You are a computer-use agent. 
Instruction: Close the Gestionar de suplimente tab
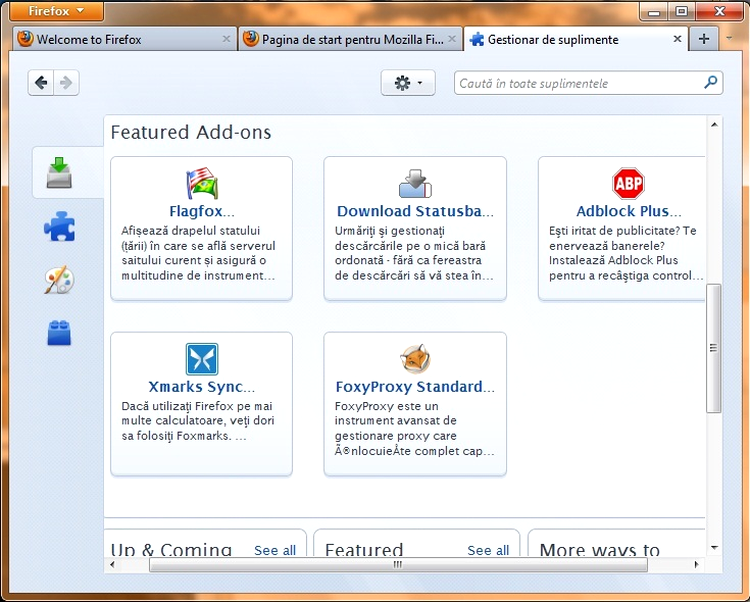[677, 39]
